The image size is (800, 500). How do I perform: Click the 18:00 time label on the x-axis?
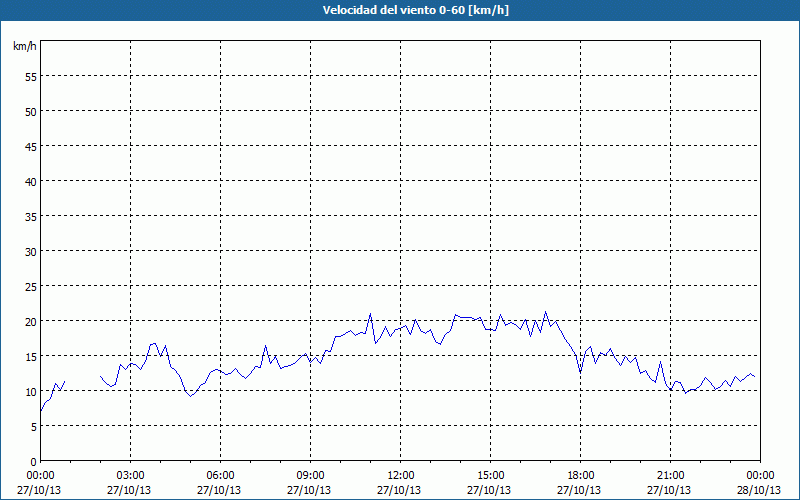pos(581,476)
